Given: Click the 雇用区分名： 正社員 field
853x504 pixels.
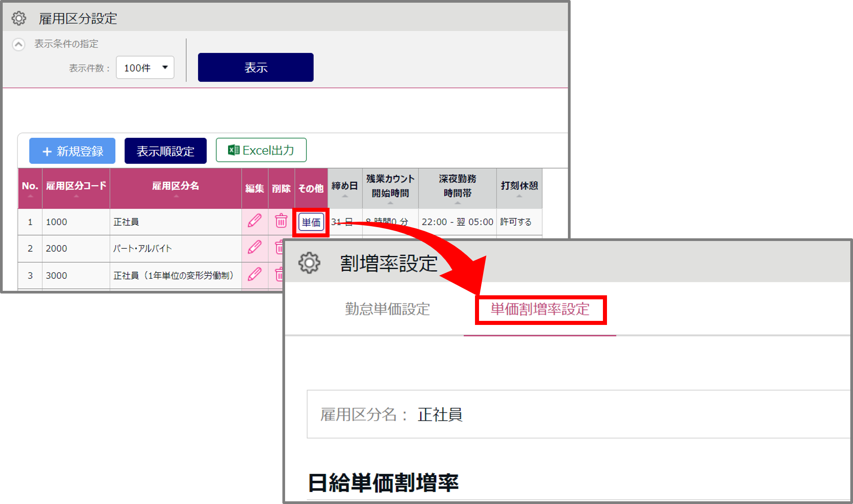Looking at the screenshot, I should (578, 414).
